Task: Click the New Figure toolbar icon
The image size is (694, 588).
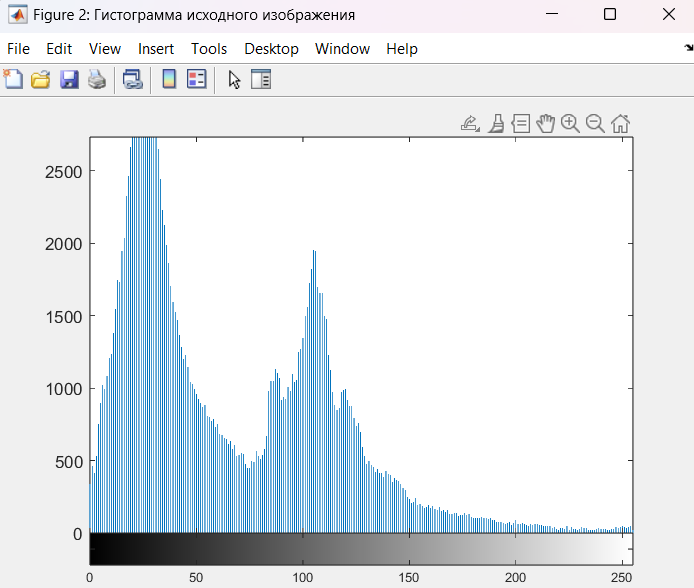Action: pos(13,80)
